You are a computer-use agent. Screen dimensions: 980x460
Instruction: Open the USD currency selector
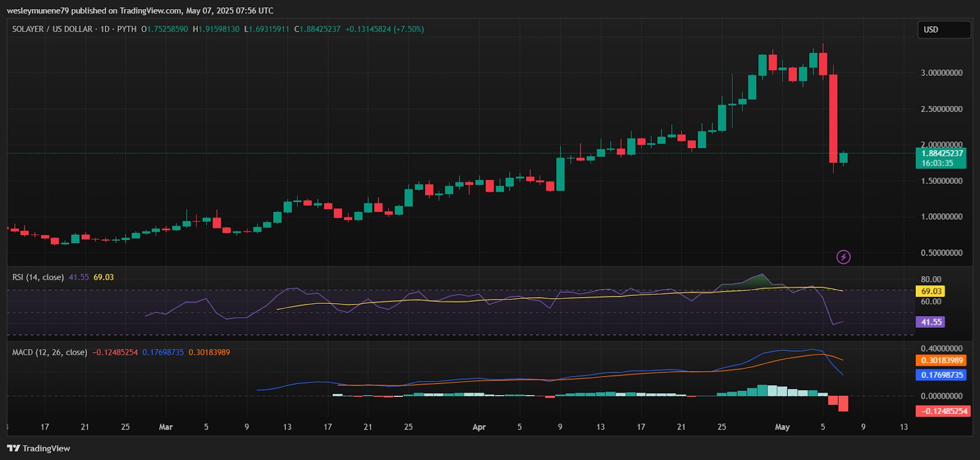pyautogui.click(x=943, y=29)
